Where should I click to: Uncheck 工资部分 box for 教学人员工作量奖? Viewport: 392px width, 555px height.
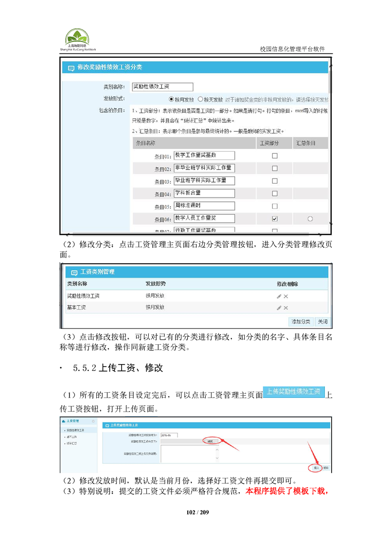[x=274, y=219]
